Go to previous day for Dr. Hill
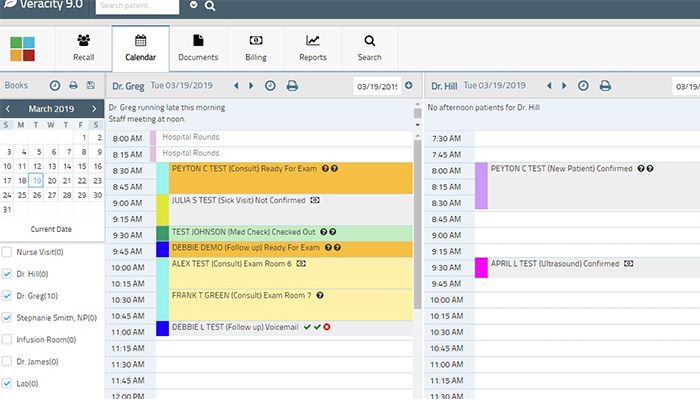The height and width of the screenshot is (400, 700). tap(549, 86)
